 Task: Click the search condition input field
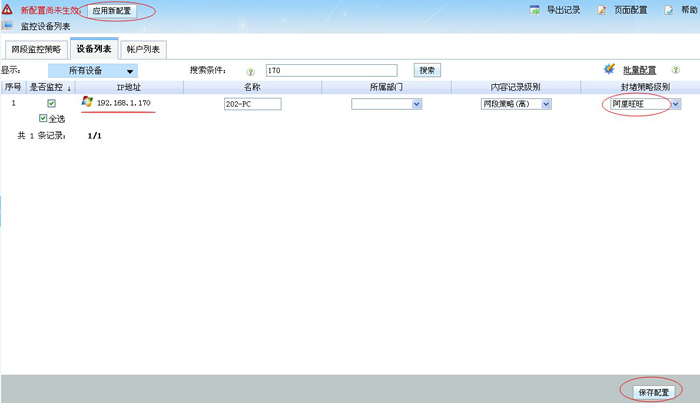(330, 71)
